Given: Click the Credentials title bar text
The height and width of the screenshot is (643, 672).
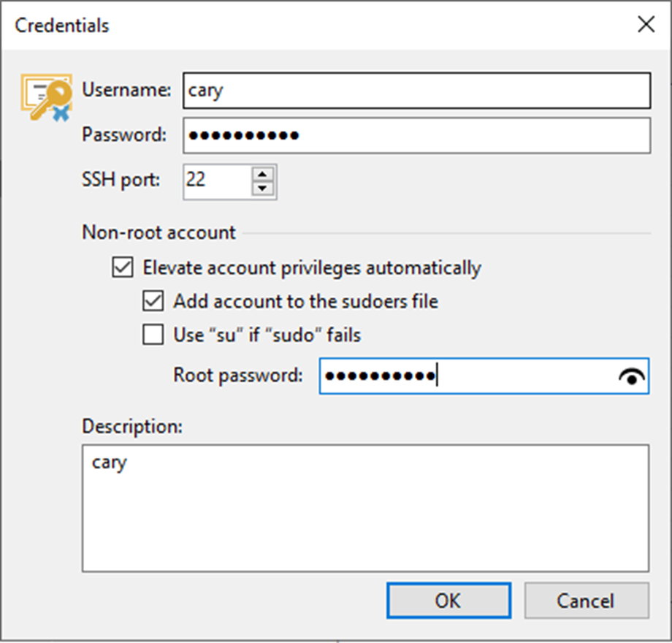Looking at the screenshot, I should [x=61, y=25].
